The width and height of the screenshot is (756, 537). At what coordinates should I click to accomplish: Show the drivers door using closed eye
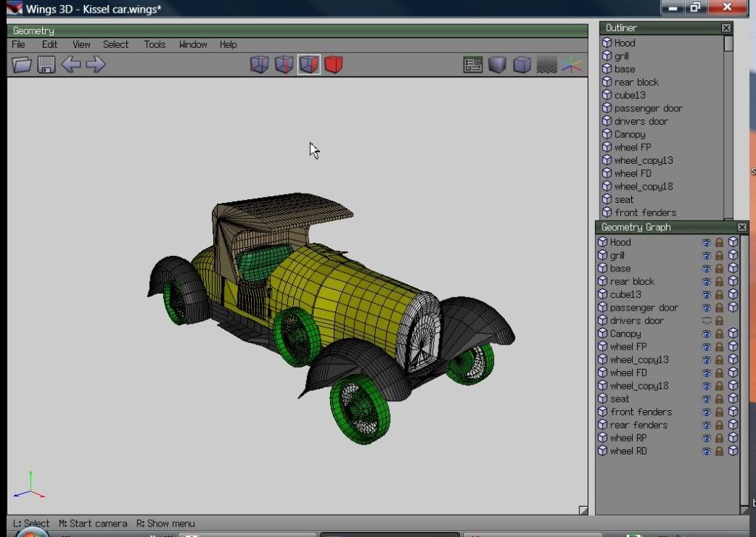pyautogui.click(x=707, y=321)
